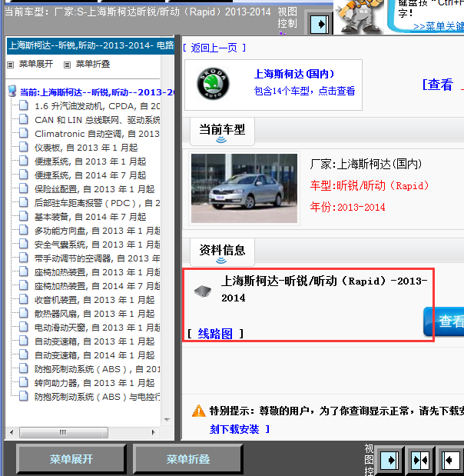Click the 刻下载安装 link
Viewport: 464px width, 476px height.
234,429
